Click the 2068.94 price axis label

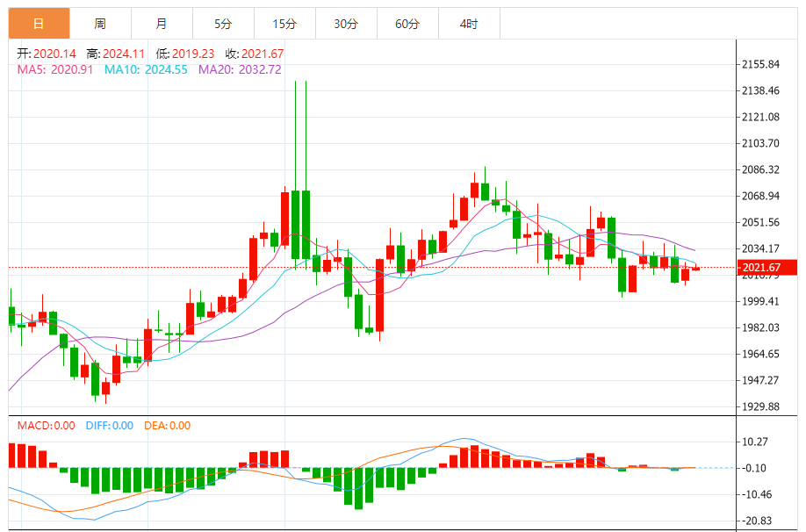coord(760,196)
